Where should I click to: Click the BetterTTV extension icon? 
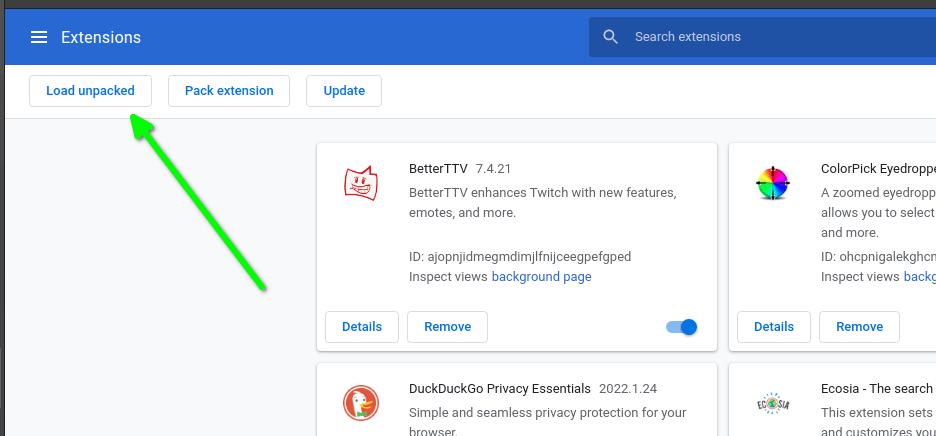[x=361, y=183]
